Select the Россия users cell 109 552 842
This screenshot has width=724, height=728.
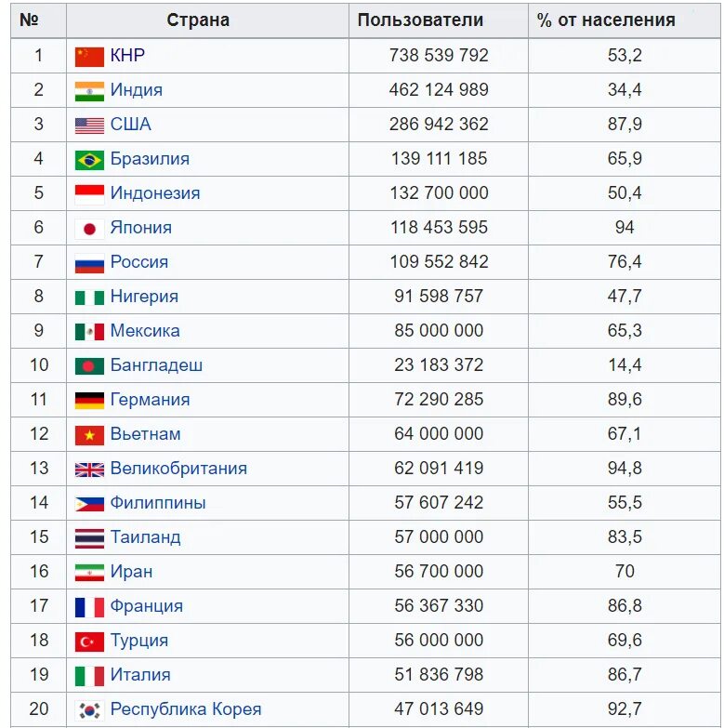click(x=439, y=262)
